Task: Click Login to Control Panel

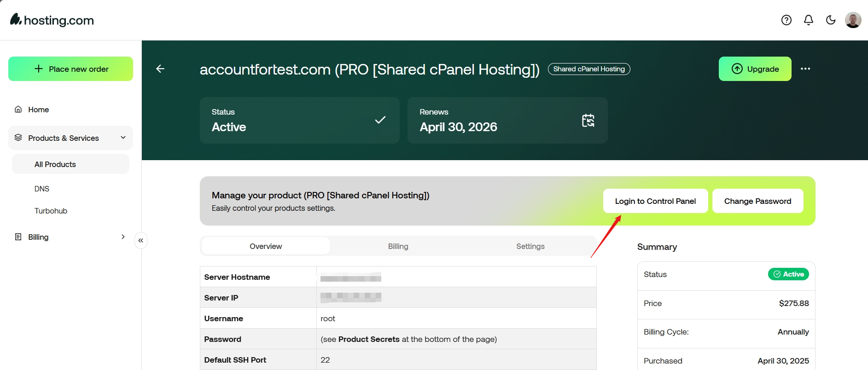Action: click(x=656, y=201)
